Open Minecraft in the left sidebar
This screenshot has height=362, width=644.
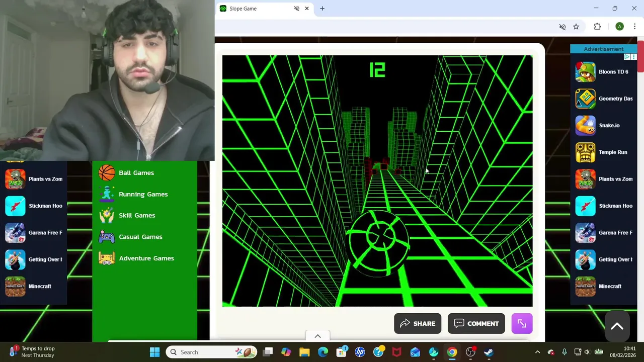pos(28,286)
